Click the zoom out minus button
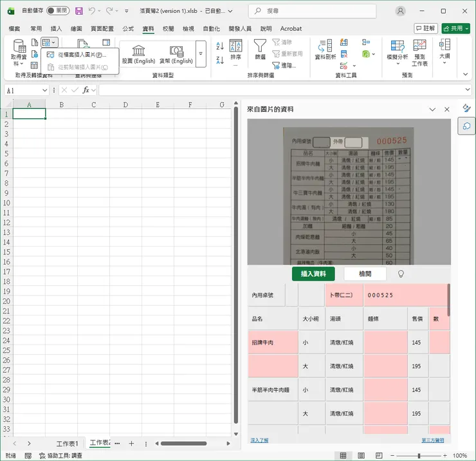This screenshot has height=461, width=476. coord(392,456)
